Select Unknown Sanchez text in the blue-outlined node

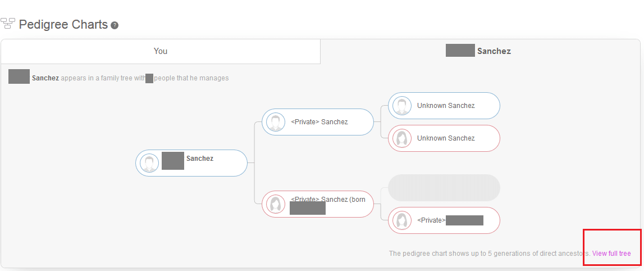[x=446, y=106]
